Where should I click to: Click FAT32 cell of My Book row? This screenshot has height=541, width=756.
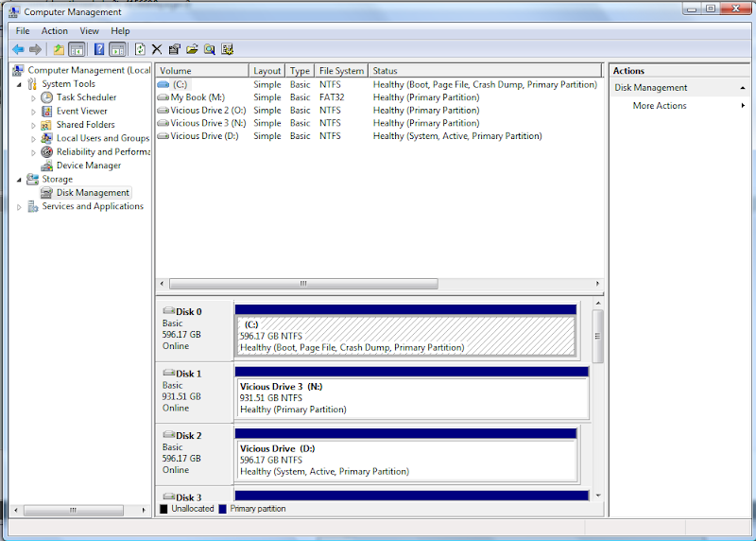click(332, 97)
